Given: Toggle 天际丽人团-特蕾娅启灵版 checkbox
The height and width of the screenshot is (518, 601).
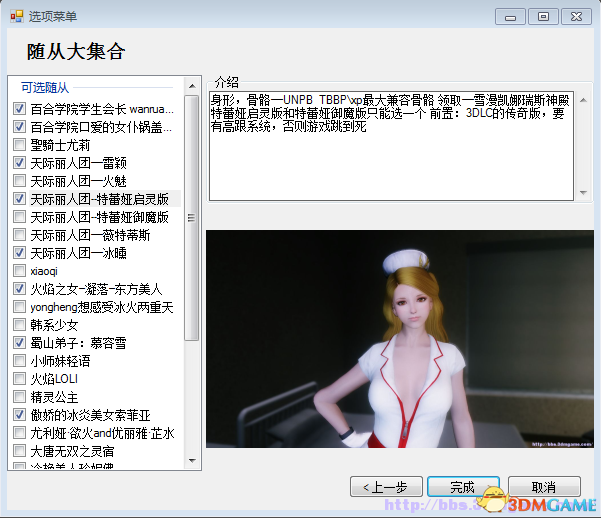Looking at the screenshot, I should coord(19,199).
